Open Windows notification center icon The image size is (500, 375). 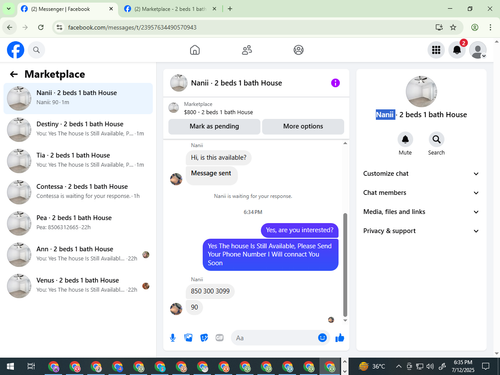(x=486, y=367)
